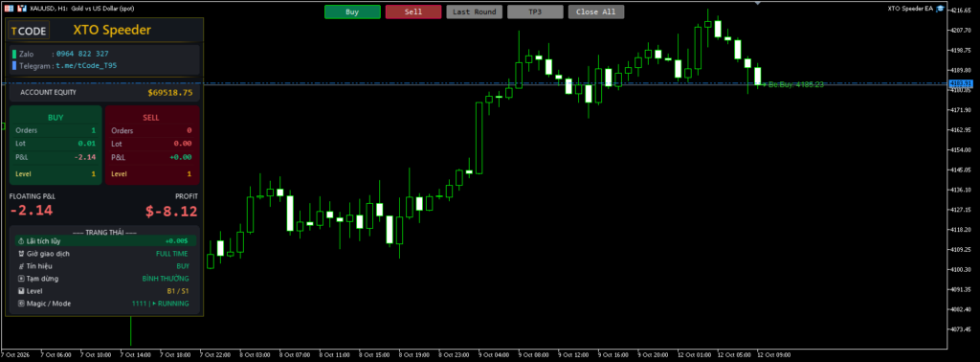
Task: Click the BUY Orders count 1
Action: (94, 130)
